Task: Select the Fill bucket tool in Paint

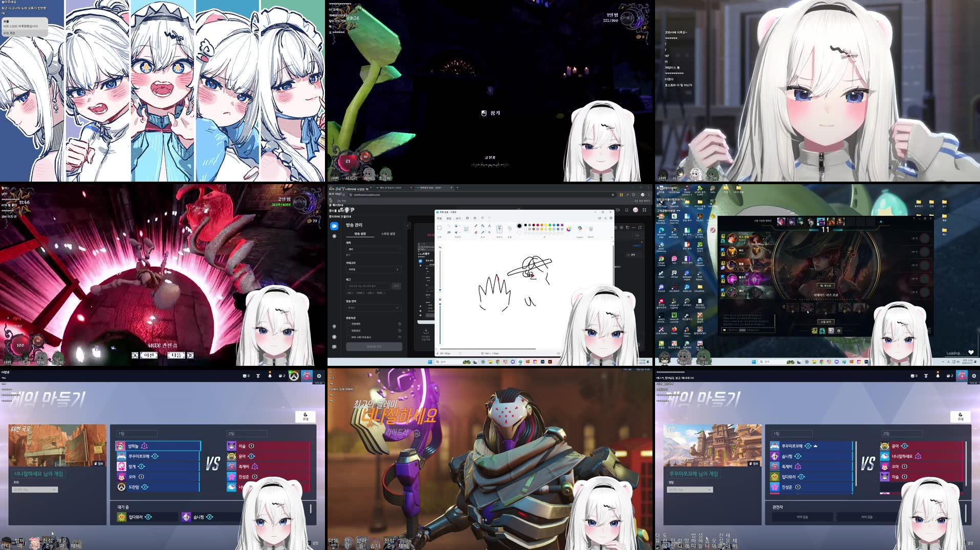Action: pyautogui.click(x=483, y=226)
